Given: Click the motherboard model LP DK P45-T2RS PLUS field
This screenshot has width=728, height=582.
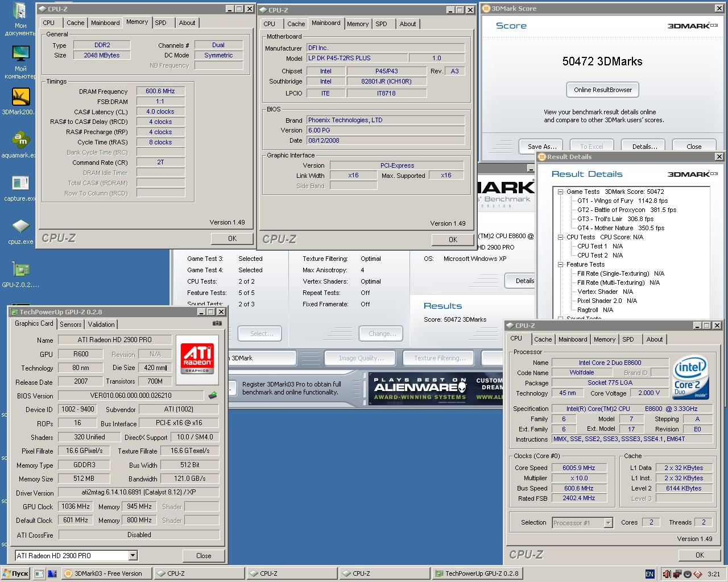Looking at the screenshot, I should pos(357,58).
